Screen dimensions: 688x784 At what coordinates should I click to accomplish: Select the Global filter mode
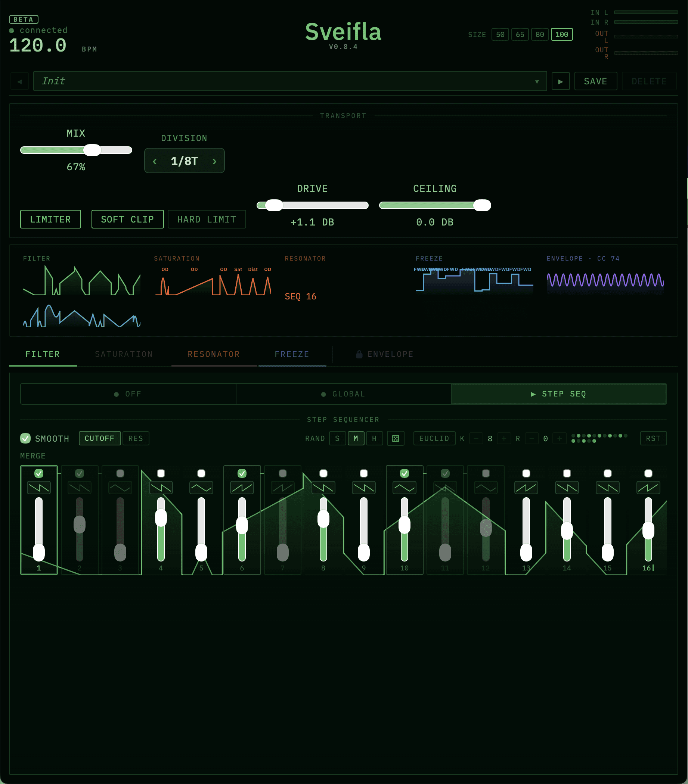click(x=343, y=394)
